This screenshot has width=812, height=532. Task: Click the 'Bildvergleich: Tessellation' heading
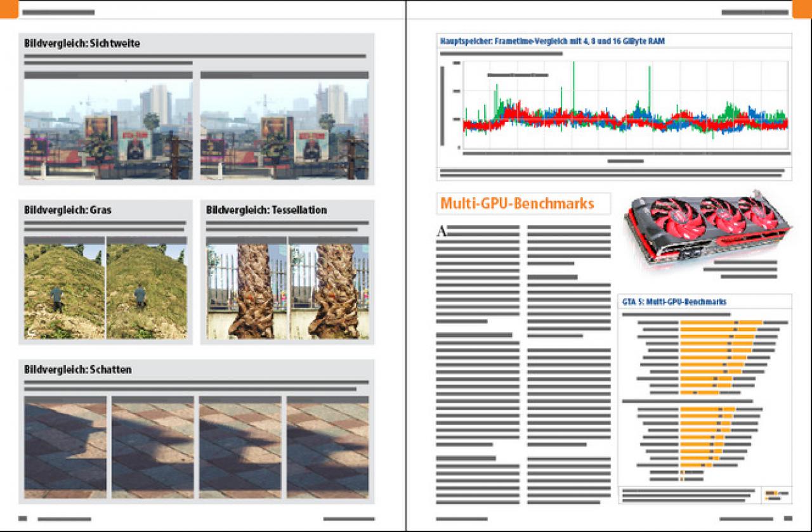[x=266, y=210]
